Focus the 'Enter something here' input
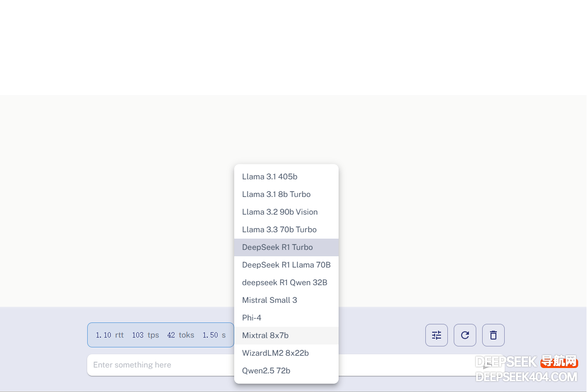Viewport: 588px width, 392px height. pos(296,365)
